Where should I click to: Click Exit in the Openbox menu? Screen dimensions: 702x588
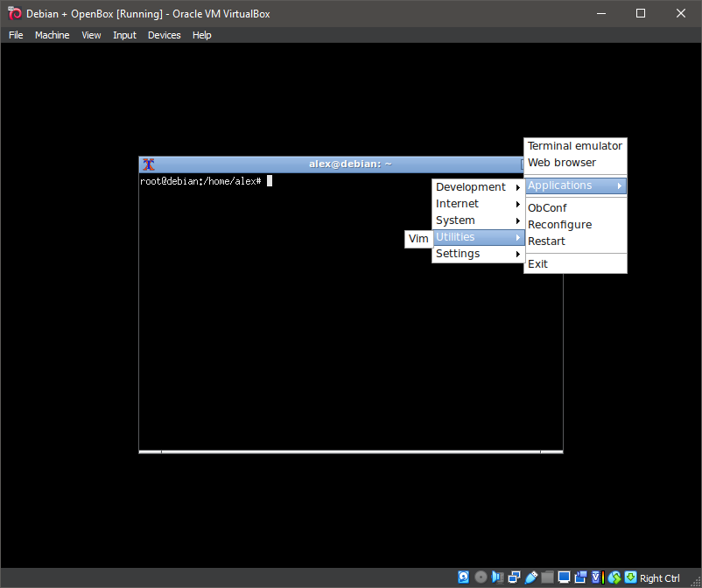pyautogui.click(x=537, y=263)
